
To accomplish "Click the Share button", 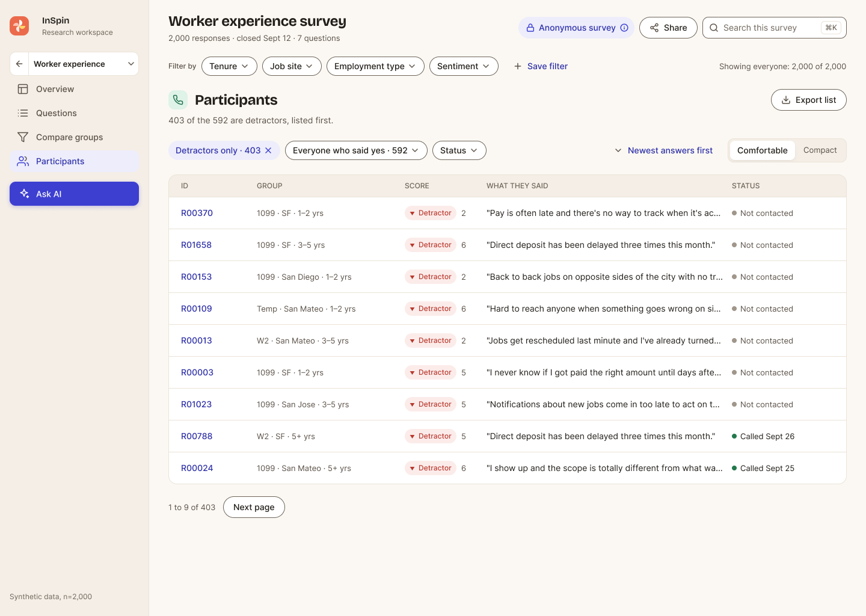I will pyautogui.click(x=668, y=28).
